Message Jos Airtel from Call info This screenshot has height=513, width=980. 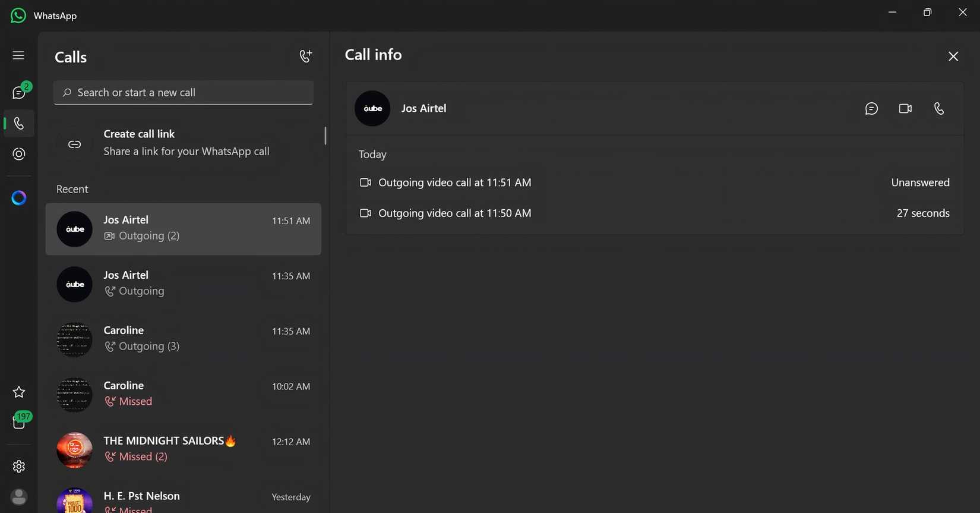[871, 109]
